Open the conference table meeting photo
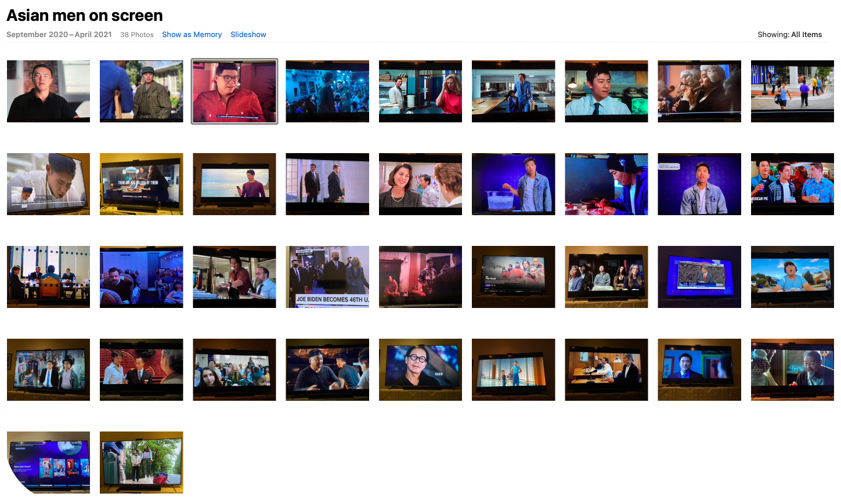 (48, 277)
